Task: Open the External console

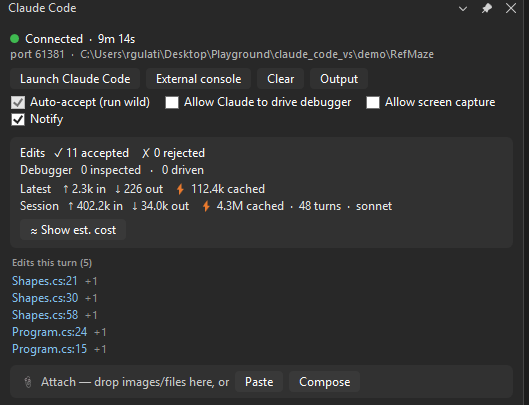Action: pos(198,79)
